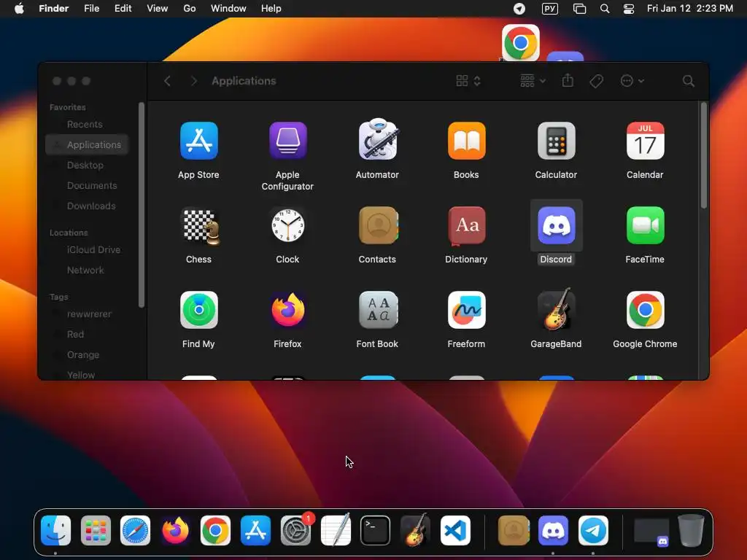This screenshot has width=747, height=560.
Task: Select the Freeform app icon
Action: click(x=466, y=310)
